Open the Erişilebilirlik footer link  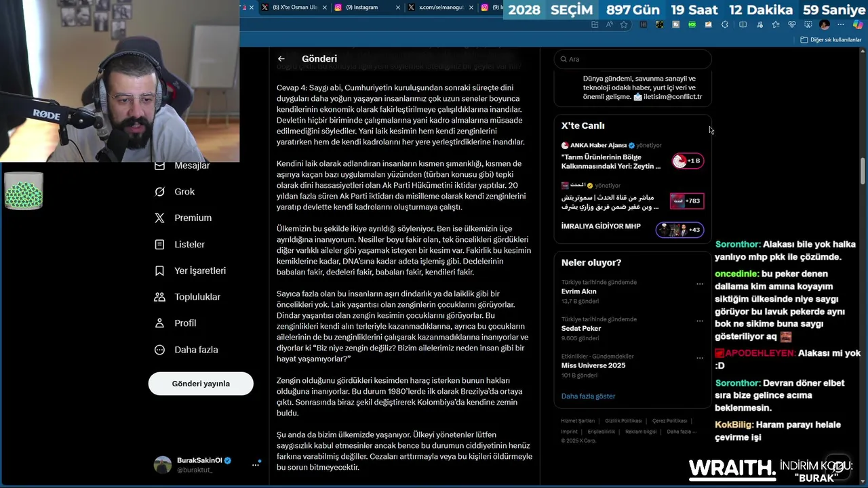pyautogui.click(x=601, y=432)
